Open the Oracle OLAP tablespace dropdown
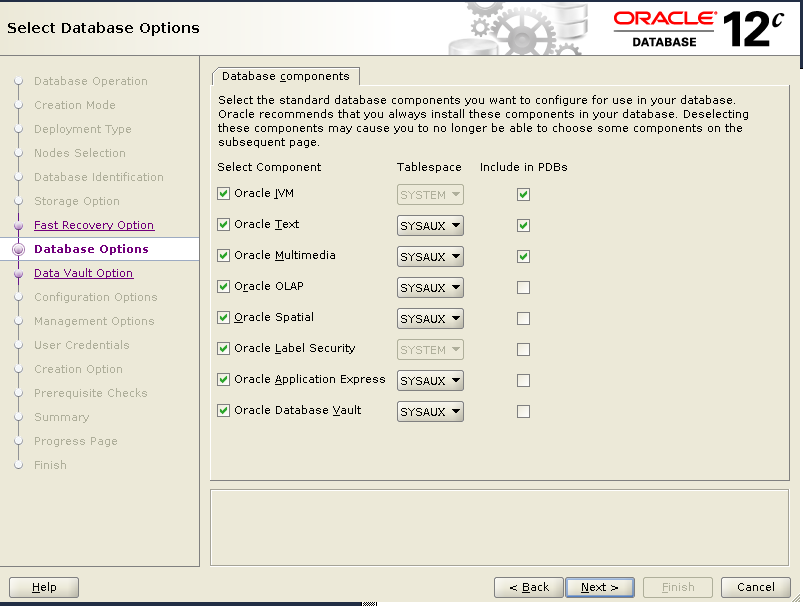The height and width of the screenshot is (606, 803). [x=430, y=288]
